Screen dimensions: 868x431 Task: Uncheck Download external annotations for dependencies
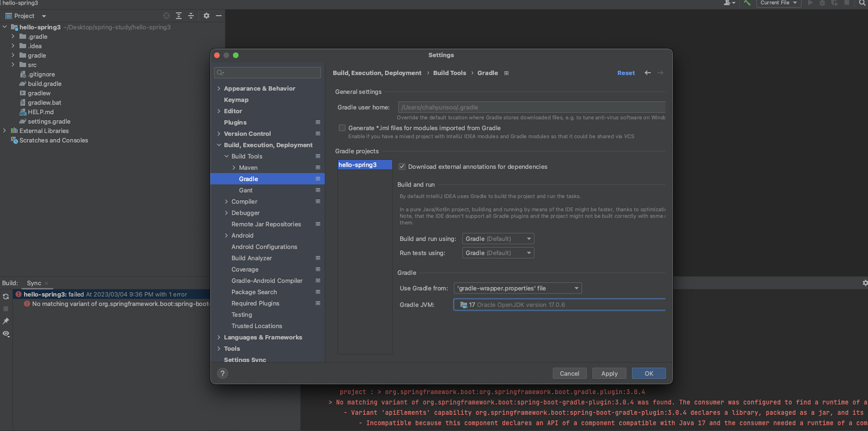click(402, 167)
